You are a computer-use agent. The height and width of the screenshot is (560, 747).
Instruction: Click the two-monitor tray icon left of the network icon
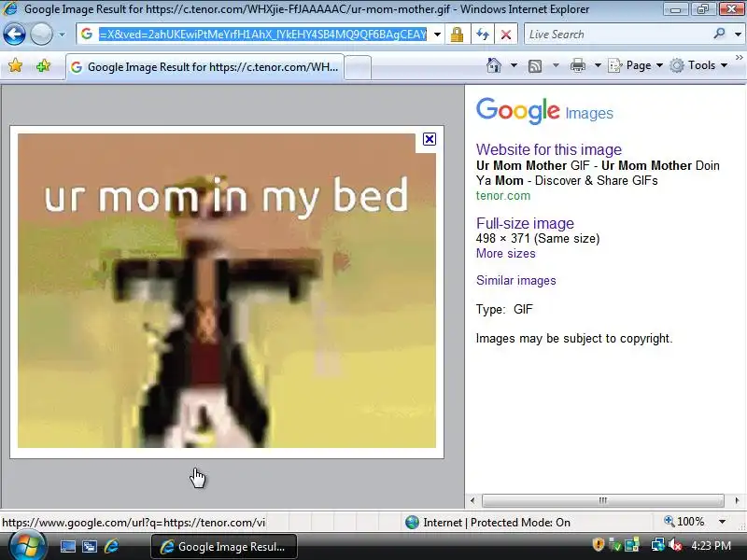(x=632, y=545)
